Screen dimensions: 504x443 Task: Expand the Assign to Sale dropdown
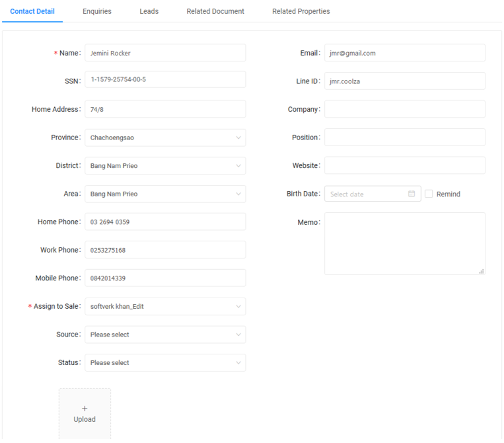[165, 307]
